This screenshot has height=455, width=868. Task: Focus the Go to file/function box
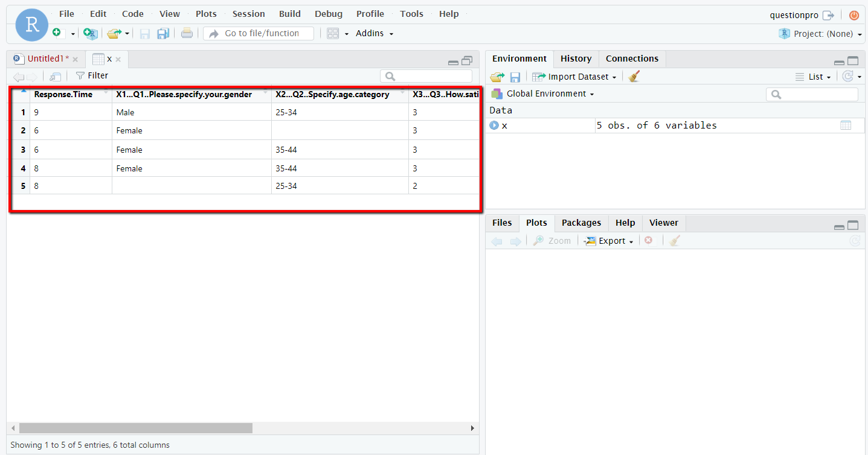[259, 33]
